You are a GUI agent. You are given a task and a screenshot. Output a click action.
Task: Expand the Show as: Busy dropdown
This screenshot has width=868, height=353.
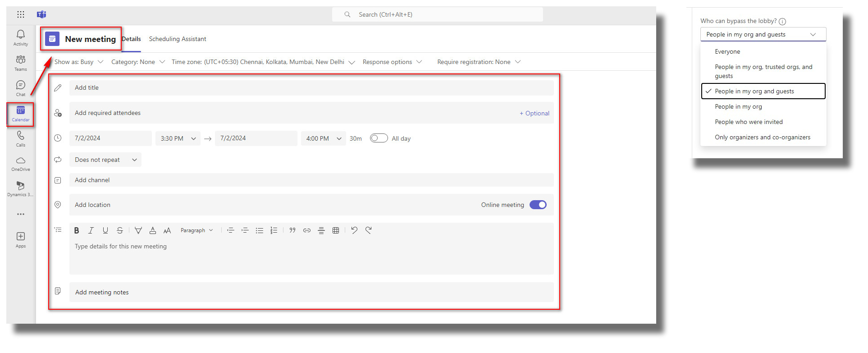tap(79, 62)
